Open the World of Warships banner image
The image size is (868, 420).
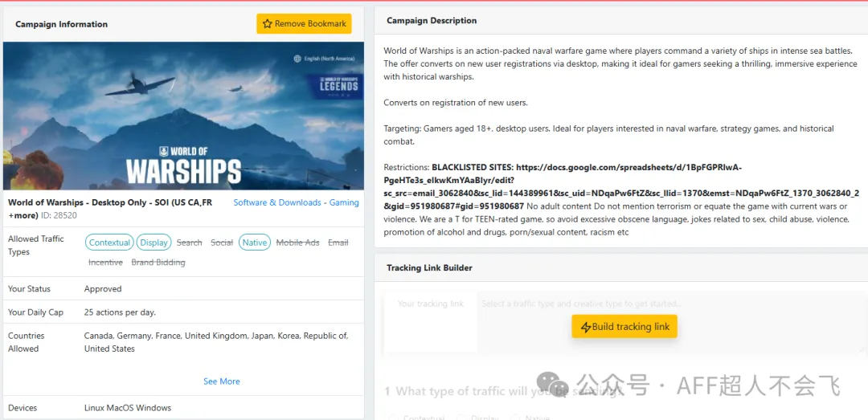coord(183,116)
